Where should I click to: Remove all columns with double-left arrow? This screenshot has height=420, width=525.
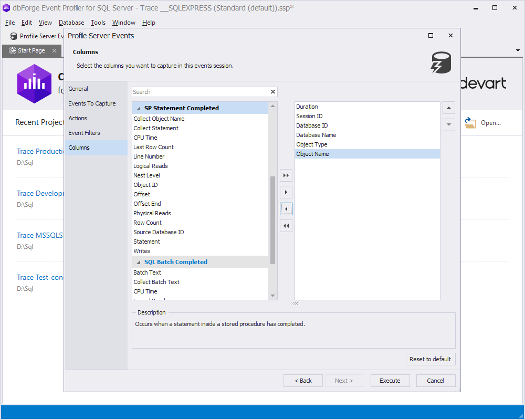pyautogui.click(x=286, y=226)
